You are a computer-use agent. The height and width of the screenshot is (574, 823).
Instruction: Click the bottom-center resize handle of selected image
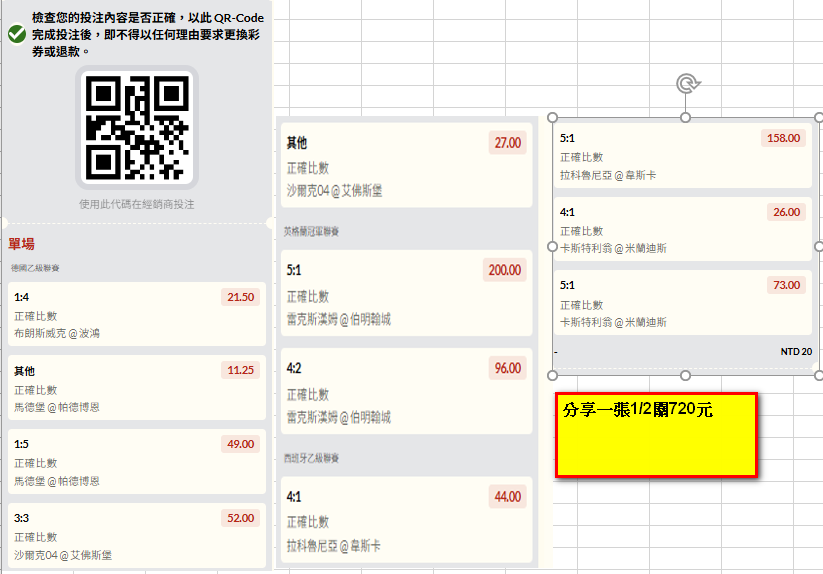pos(686,375)
